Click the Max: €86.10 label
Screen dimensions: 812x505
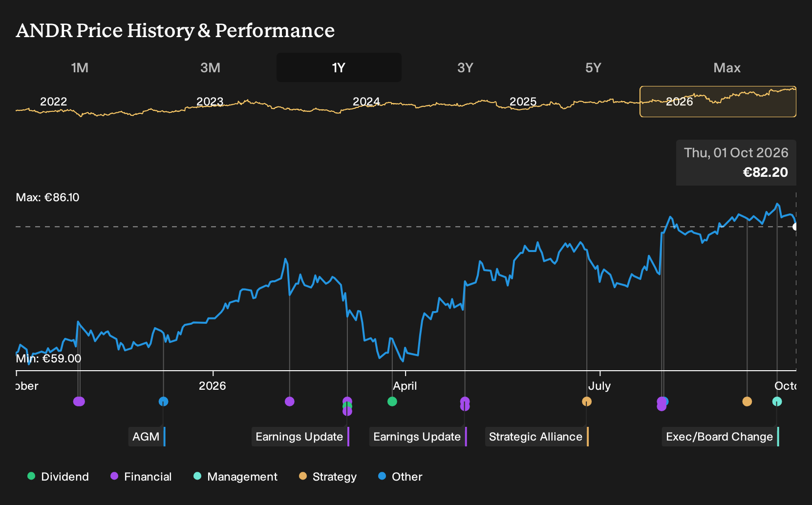pos(47,197)
